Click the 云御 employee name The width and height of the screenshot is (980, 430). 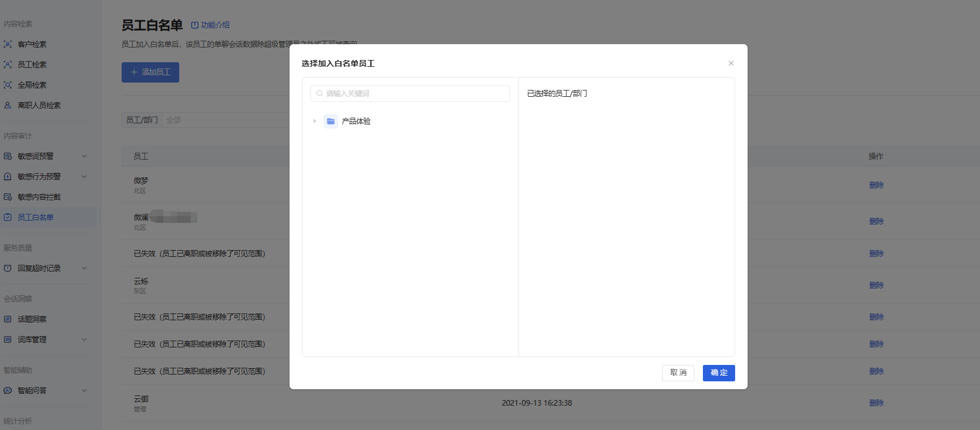tap(141, 399)
